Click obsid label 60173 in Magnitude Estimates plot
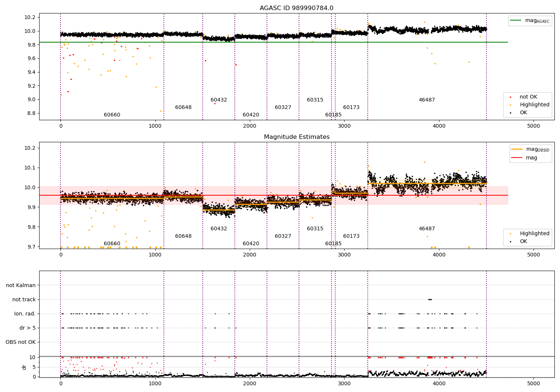This screenshot has width=560, height=392. click(351, 236)
